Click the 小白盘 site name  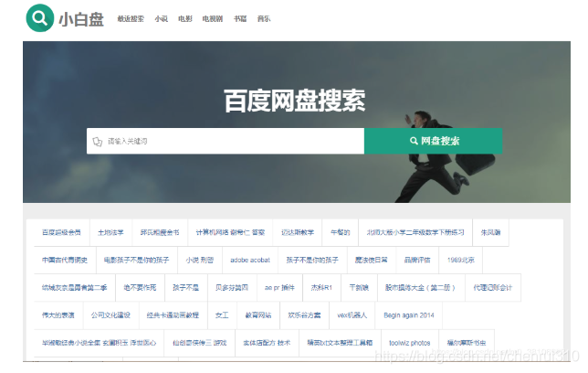(x=81, y=19)
